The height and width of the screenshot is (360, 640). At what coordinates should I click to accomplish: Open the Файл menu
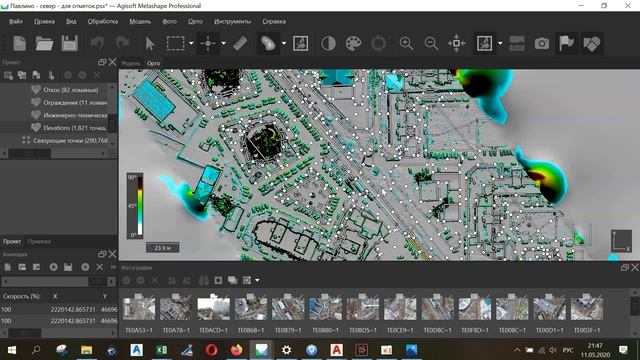16,21
